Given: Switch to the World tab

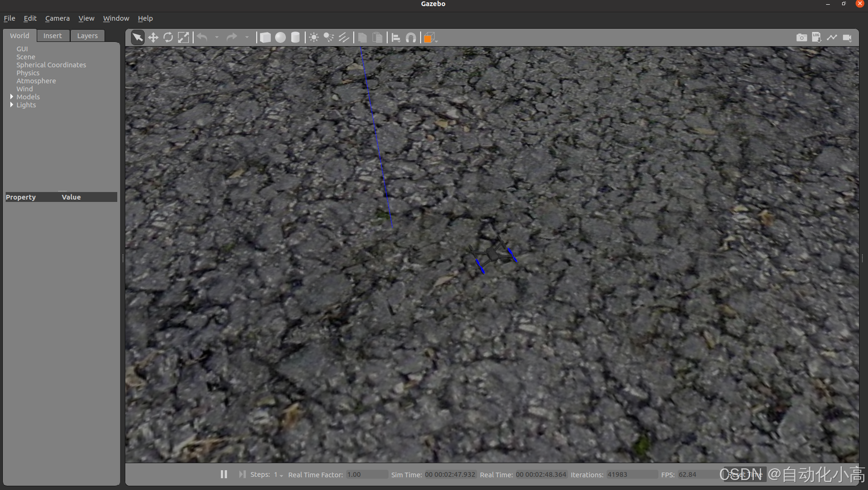Looking at the screenshot, I should coord(20,36).
